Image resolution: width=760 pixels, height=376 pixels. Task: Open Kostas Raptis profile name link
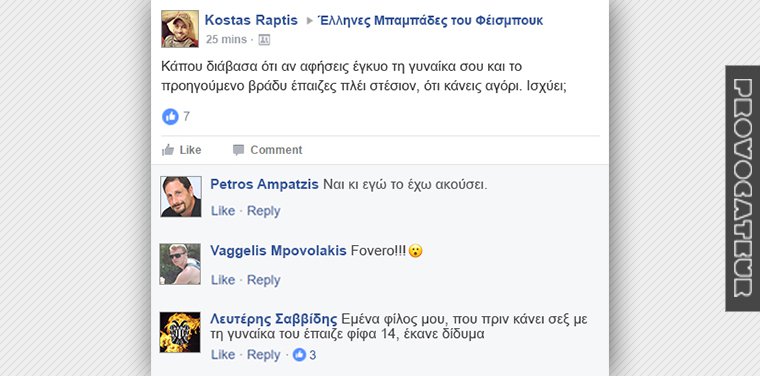tap(251, 20)
